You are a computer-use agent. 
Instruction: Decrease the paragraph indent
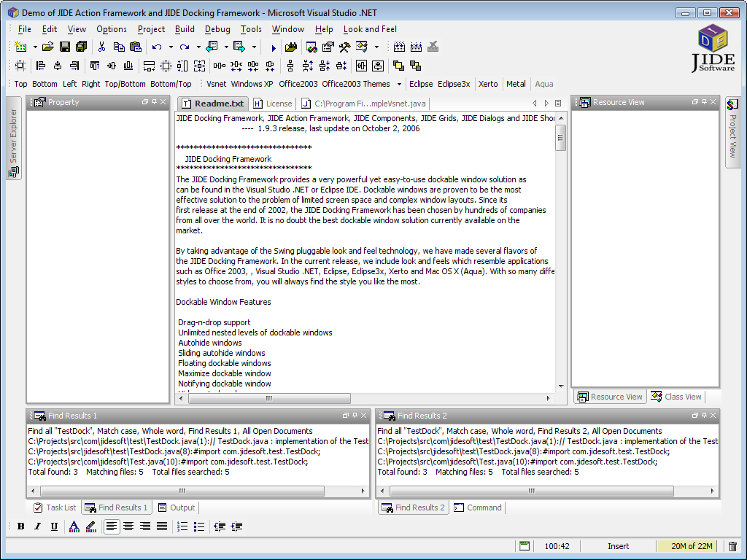pos(220,526)
